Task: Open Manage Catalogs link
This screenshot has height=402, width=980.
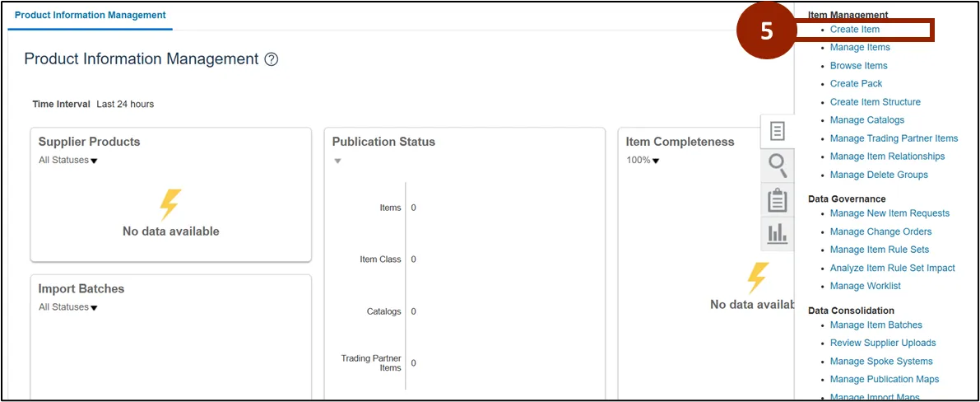Action: 866,120
